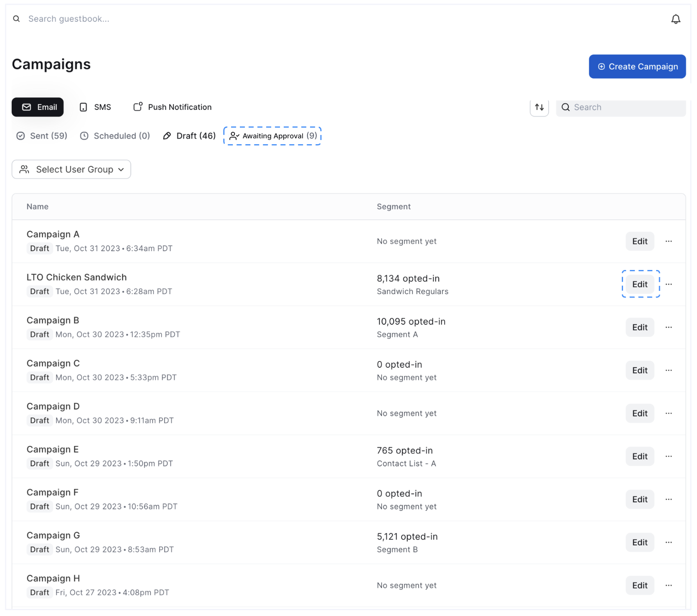Show Sent (59) campaigns

tap(42, 136)
